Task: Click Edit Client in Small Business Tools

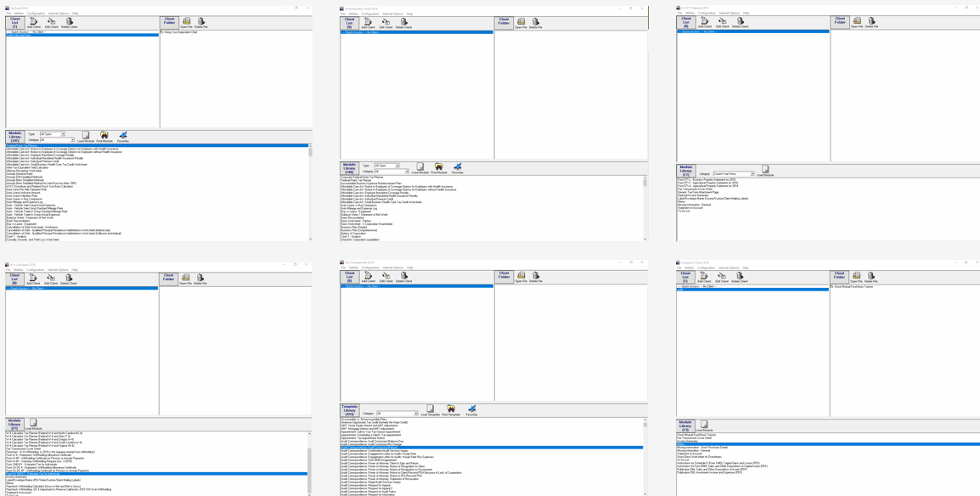Action: pos(386,23)
